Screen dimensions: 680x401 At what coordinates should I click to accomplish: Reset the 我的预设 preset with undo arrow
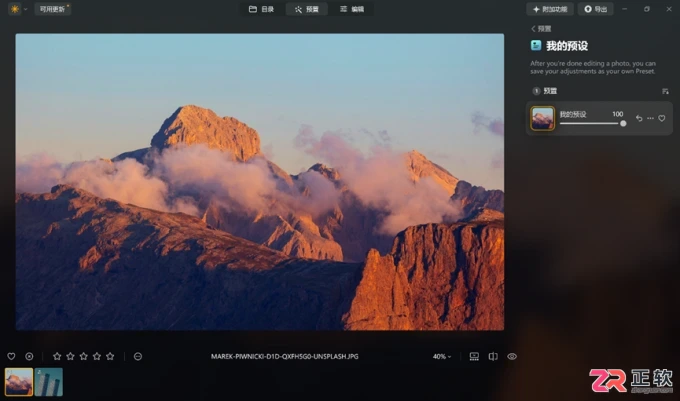pyautogui.click(x=639, y=118)
